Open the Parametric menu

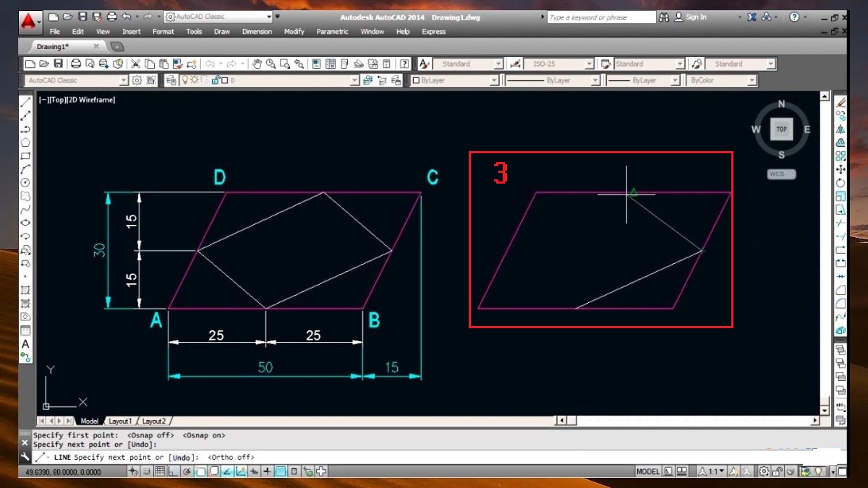pyautogui.click(x=333, y=32)
